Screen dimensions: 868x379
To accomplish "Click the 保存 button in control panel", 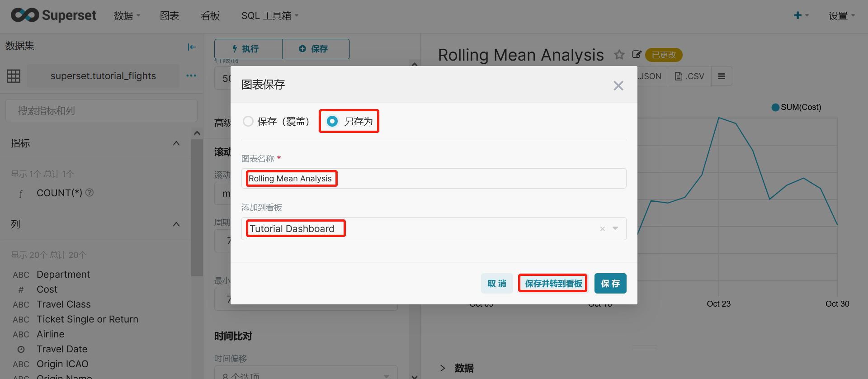I will [316, 49].
